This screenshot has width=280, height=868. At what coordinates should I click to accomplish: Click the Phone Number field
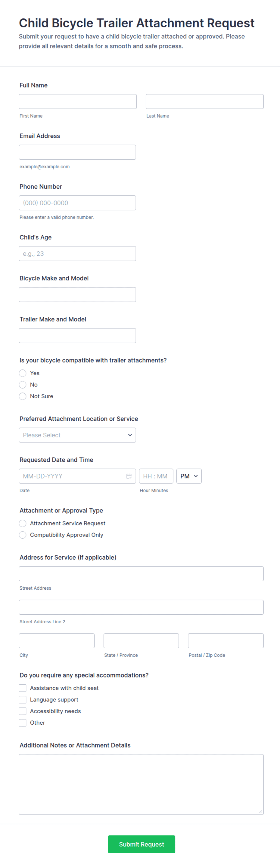pyautogui.click(x=77, y=203)
